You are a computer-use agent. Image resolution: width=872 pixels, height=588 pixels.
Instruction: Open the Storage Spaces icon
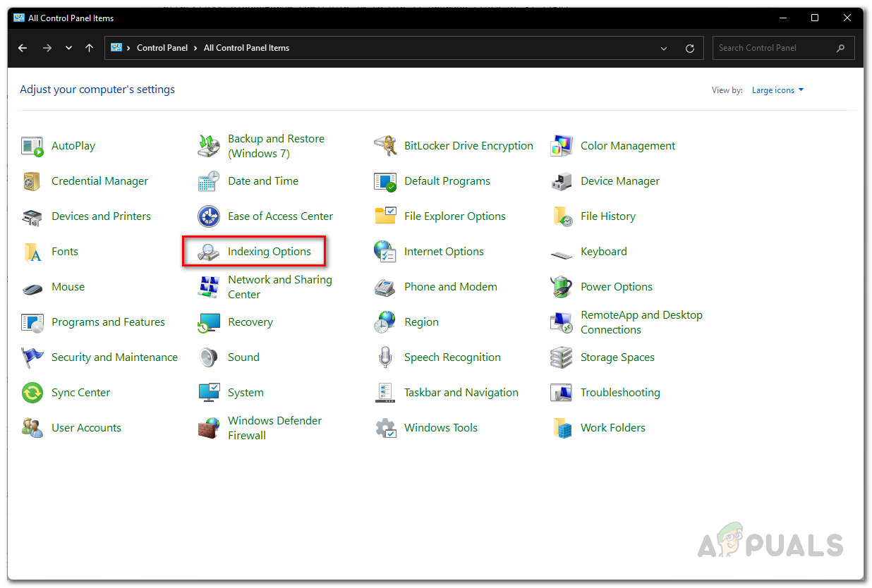tap(562, 357)
